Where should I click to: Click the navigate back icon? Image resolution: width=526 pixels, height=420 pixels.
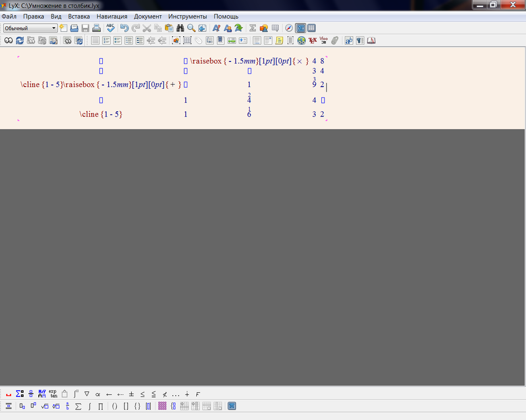pyautogui.click(x=202, y=28)
